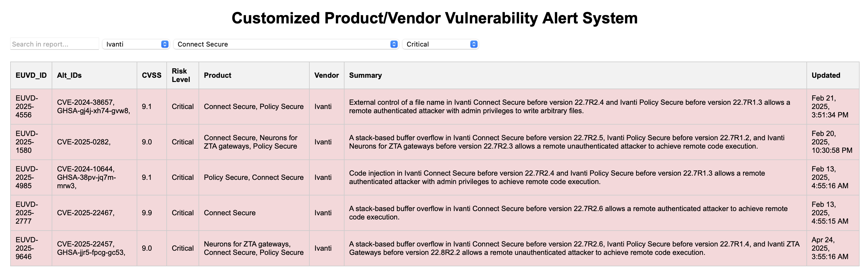Click the Critical dropdown arrow icon
The image size is (868, 272).
pyautogui.click(x=474, y=44)
